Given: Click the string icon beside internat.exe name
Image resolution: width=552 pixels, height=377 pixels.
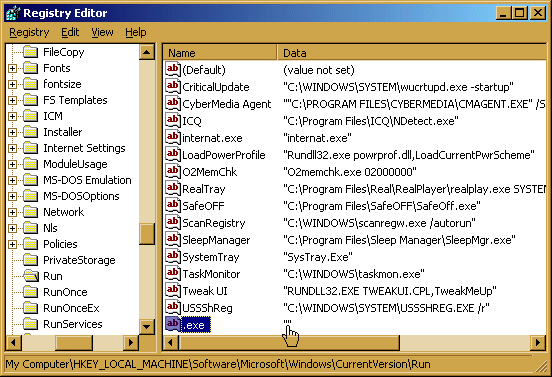Looking at the screenshot, I should click(173, 137).
